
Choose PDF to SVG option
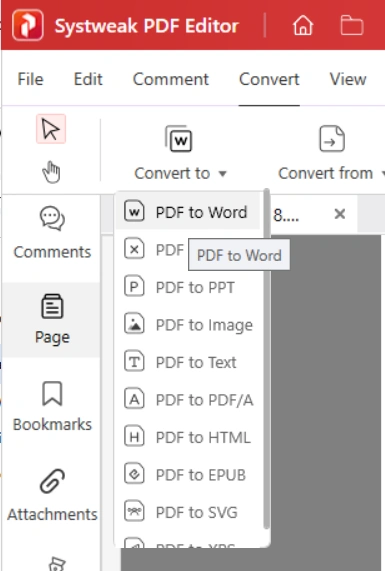(x=188, y=512)
